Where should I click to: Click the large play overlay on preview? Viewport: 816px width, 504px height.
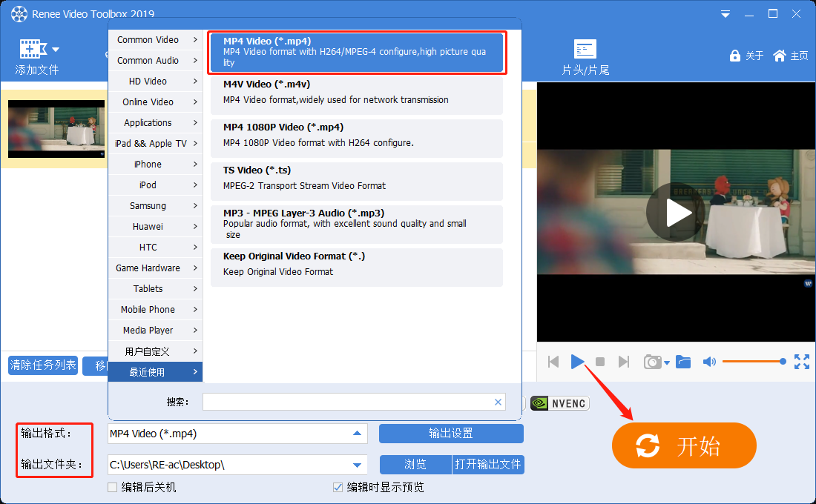tap(676, 212)
